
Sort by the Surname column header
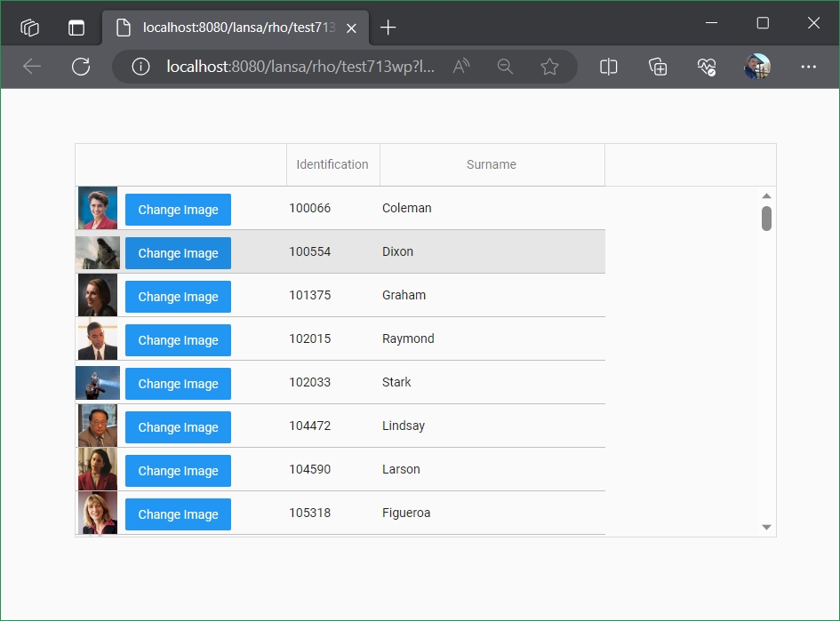(x=492, y=164)
